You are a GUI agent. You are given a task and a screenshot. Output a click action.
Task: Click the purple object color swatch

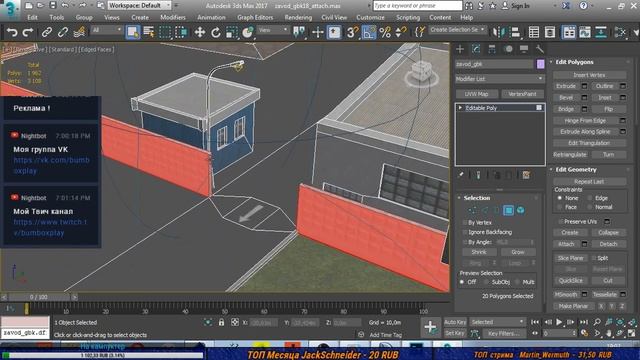click(x=540, y=64)
